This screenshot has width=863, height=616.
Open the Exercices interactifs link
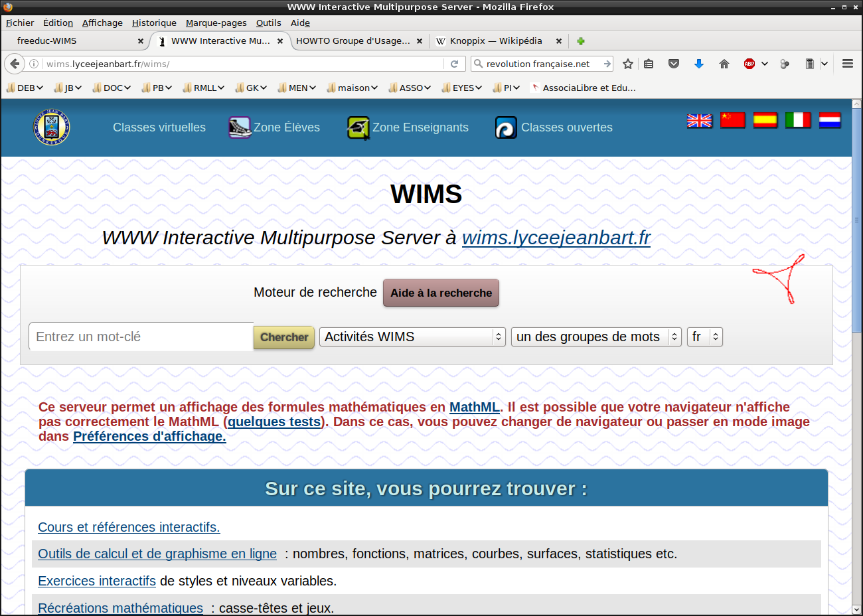(x=97, y=581)
